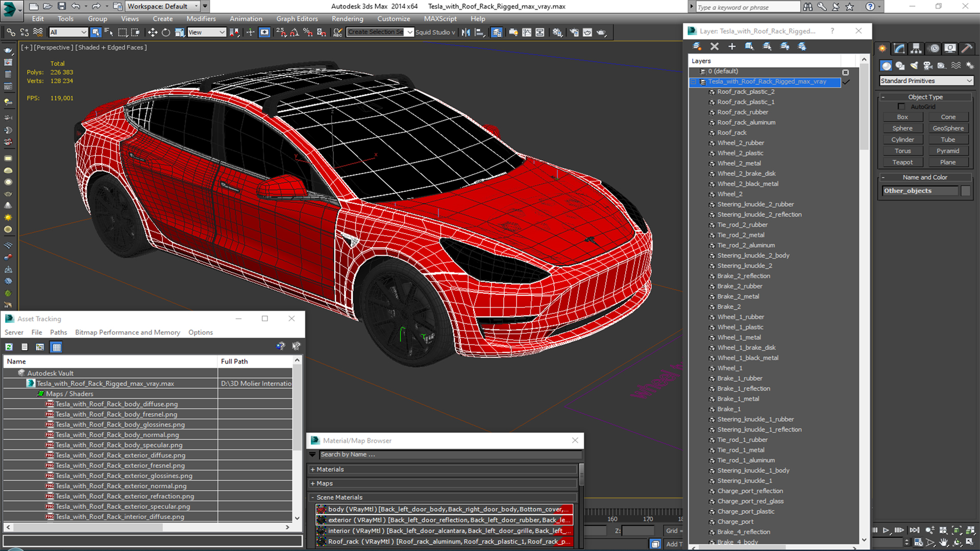Enable the AutoGrid checkbox

point(901,107)
